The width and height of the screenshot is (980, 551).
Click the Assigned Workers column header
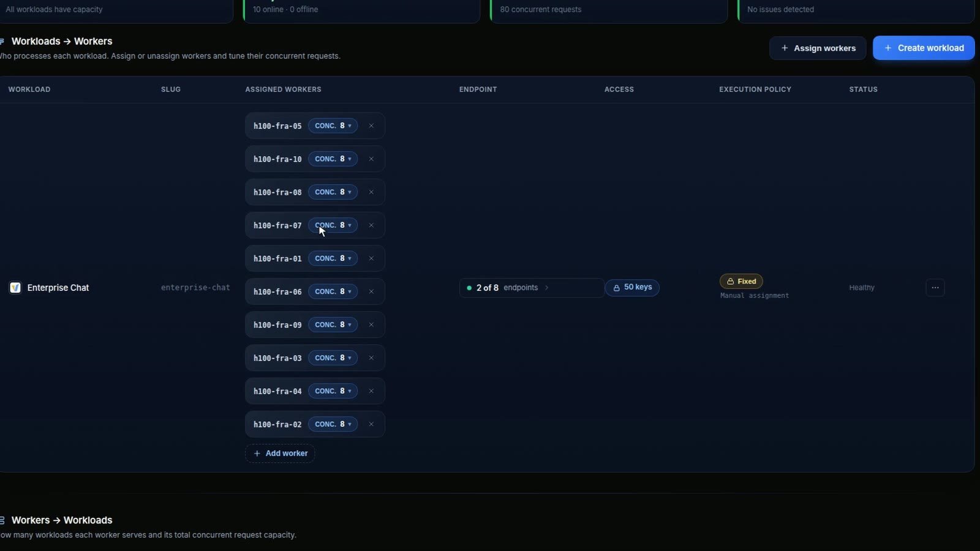283,89
